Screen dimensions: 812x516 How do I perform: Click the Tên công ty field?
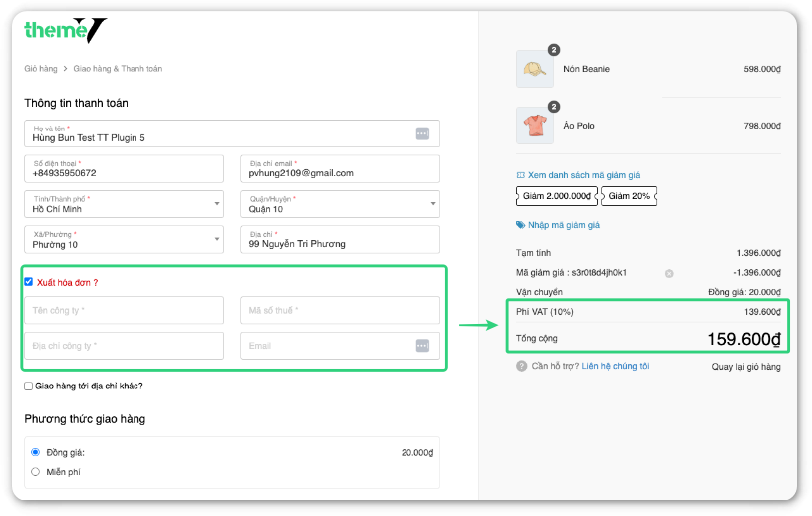click(x=124, y=310)
